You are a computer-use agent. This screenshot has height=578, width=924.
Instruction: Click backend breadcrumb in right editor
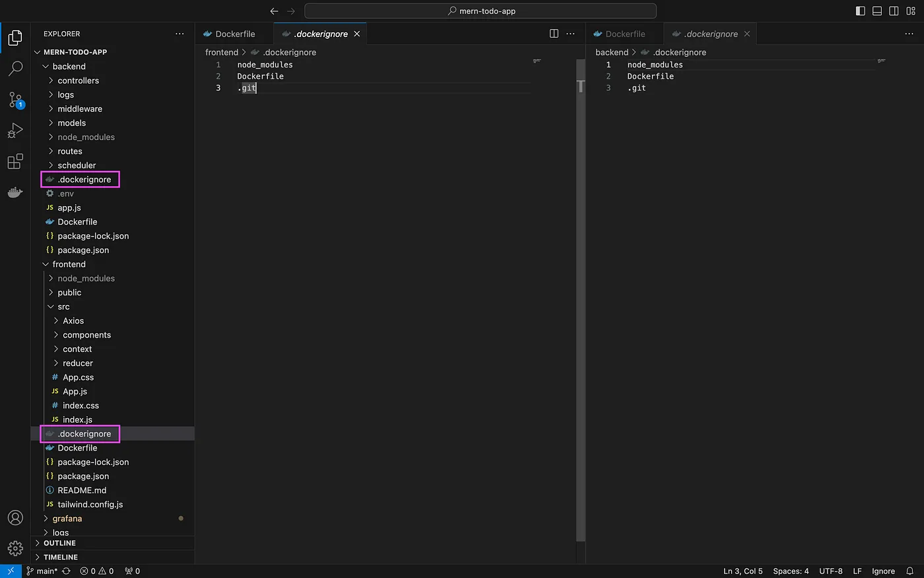tap(612, 52)
